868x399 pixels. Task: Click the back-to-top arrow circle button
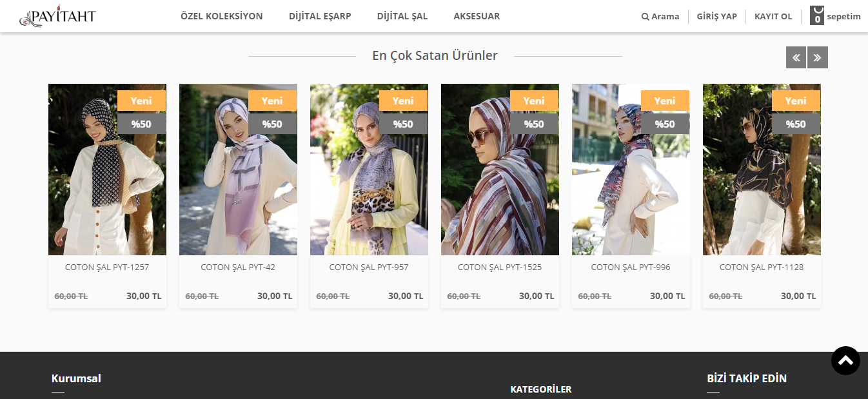pos(845,360)
